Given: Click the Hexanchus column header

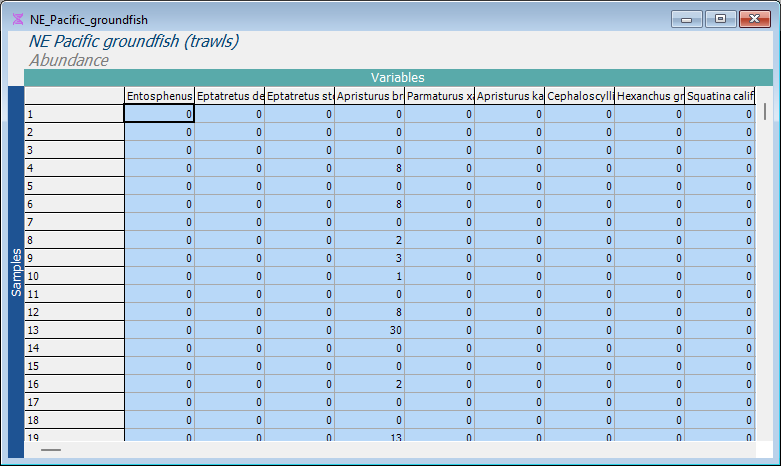Looking at the screenshot, I should click(649, 96).
